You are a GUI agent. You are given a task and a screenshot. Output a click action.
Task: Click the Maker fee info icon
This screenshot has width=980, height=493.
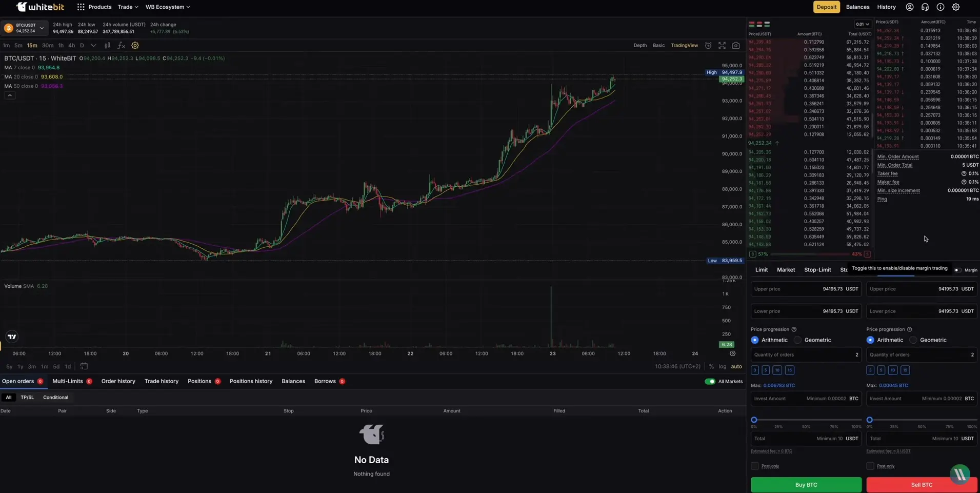[964, 182]
